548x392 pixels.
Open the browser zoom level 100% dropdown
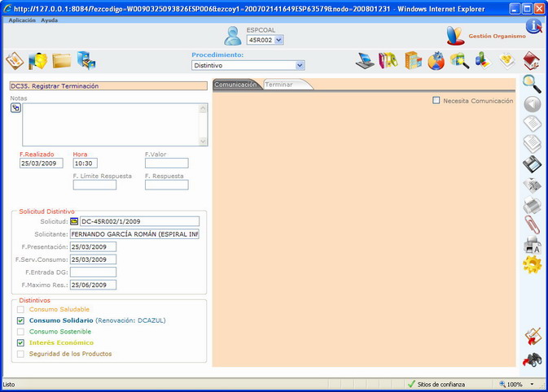531,384
